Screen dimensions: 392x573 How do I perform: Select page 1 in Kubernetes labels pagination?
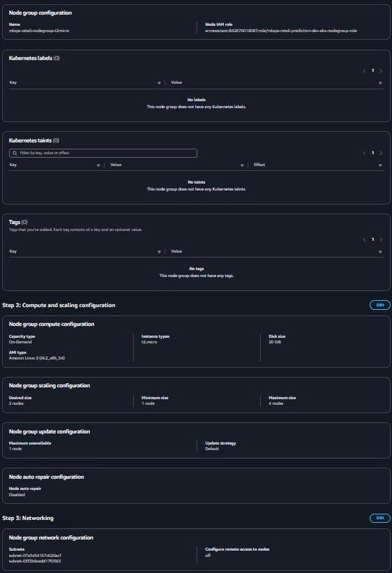pos(372,70)
